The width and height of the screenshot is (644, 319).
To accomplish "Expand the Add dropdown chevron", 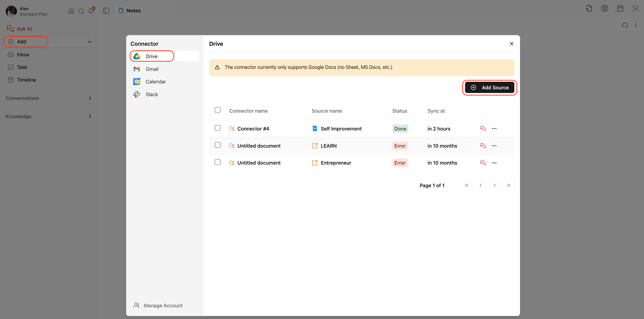I will coord(90,42).
